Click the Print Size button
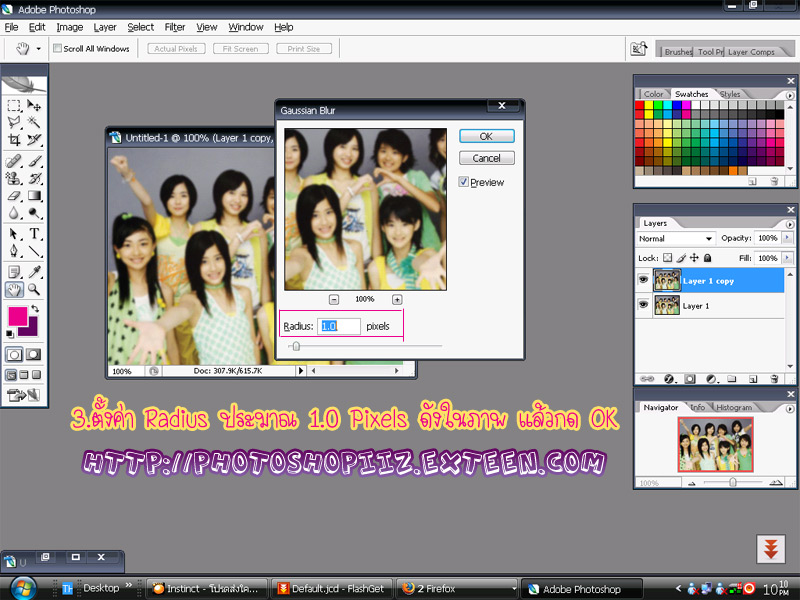 click(x=304, y=48)
